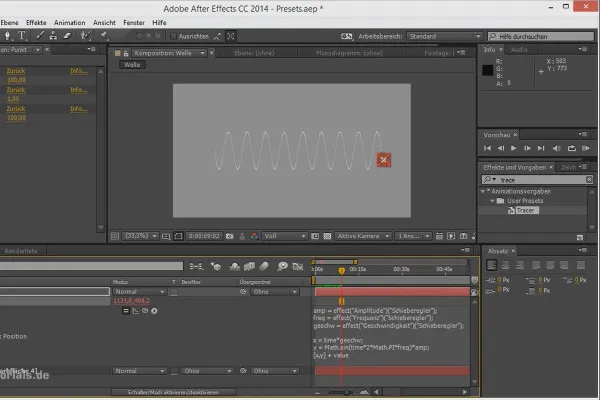Toggle the transparency grid icon
The width and height of the screenshot is (600, 400).
pyautogui.click(x=327, y=236)
